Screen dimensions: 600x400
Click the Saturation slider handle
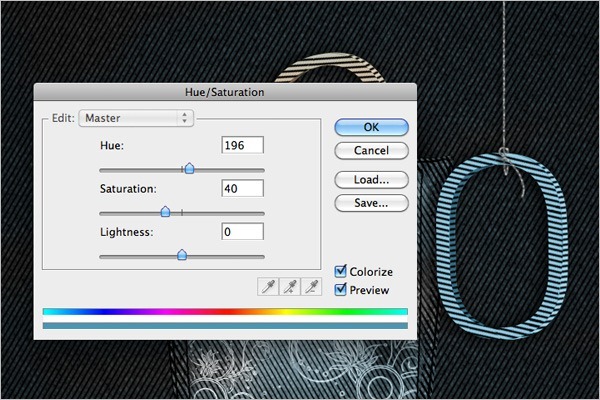[x=165, y=212]
